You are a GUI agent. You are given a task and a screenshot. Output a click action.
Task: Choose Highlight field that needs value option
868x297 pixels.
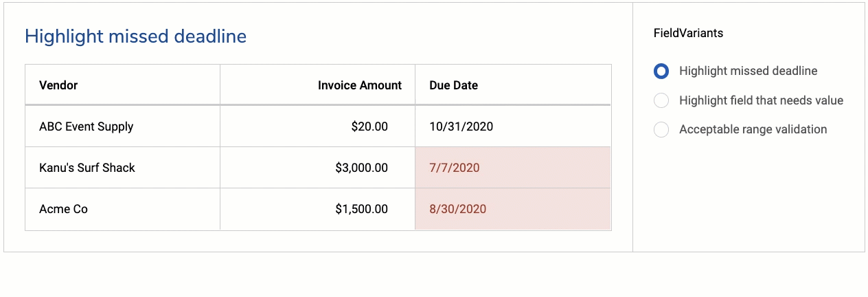(x=661, y=100)
